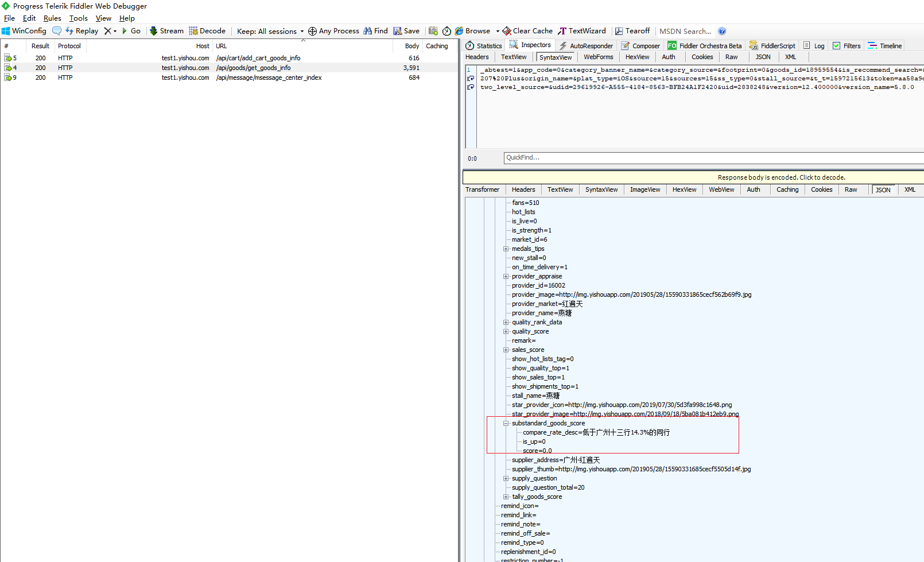
Task: Collapse the substandard_goods_score node
Action: (506, 423)
